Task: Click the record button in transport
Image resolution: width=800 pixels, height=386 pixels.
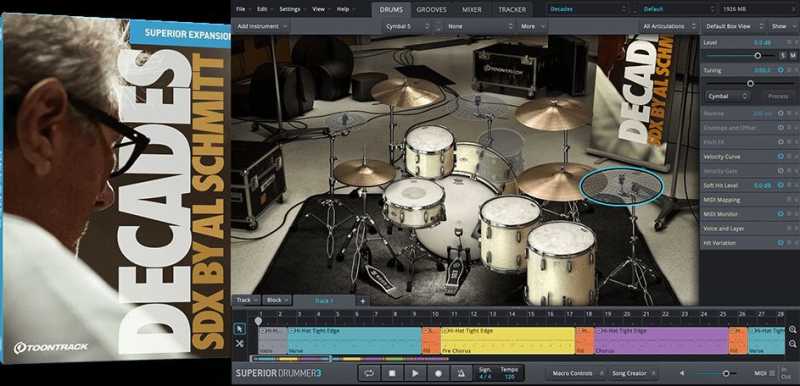Action: pyautogui.click(x=438, y=373)
